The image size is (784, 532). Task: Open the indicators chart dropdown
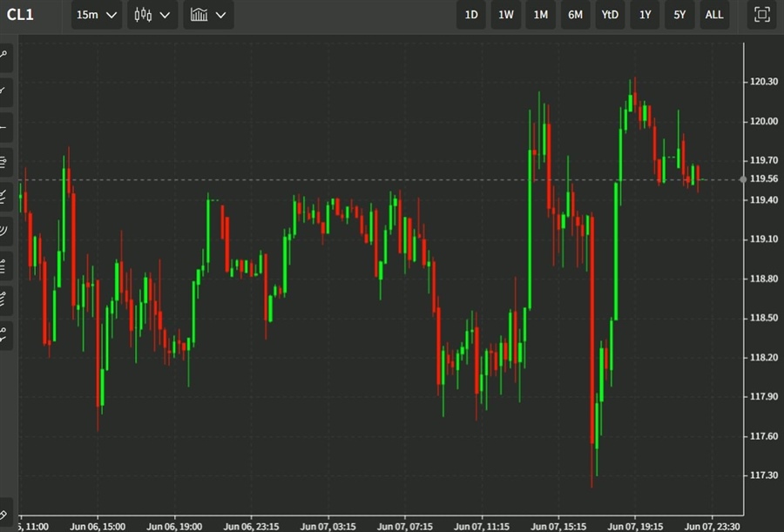208,15
